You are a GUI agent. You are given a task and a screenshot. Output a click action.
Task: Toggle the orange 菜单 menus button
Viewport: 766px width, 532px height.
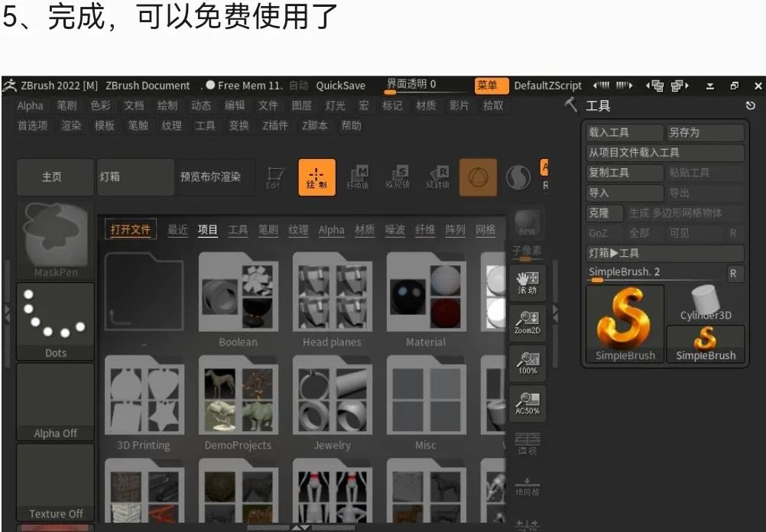click(492, 86)
